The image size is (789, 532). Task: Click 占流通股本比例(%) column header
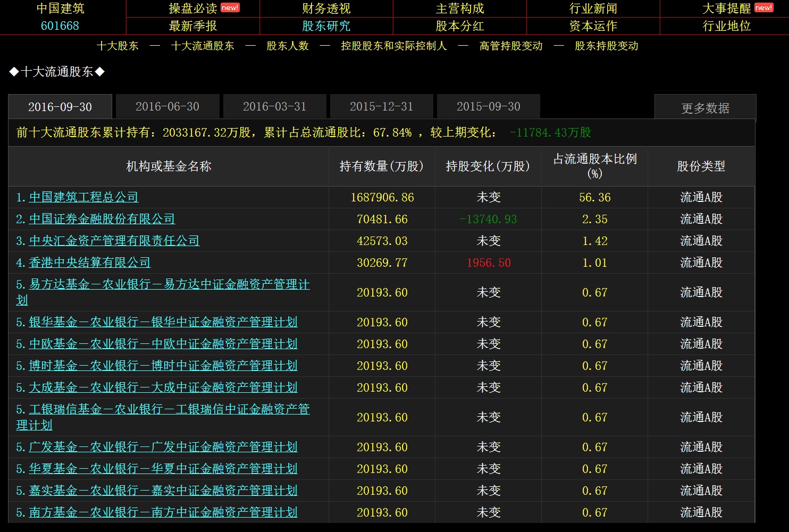click(595, 166)
